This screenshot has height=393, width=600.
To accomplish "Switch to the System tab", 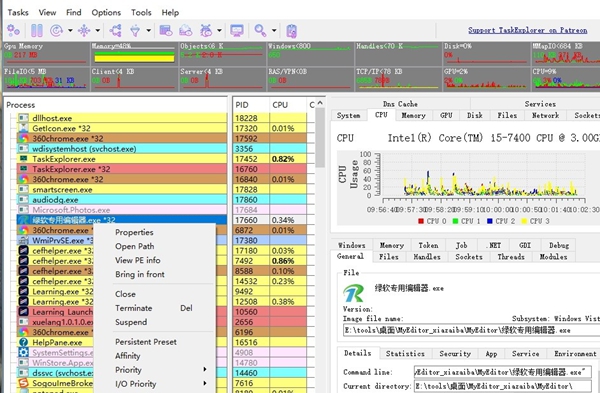I will point(348,116).
